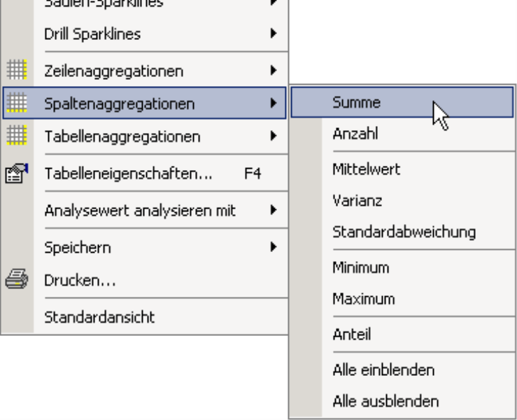The width and height of the screenshot is (517, 420).
Task: Open the Analysewert analysieren mit submenu arrow
Action: click(273, 210)
